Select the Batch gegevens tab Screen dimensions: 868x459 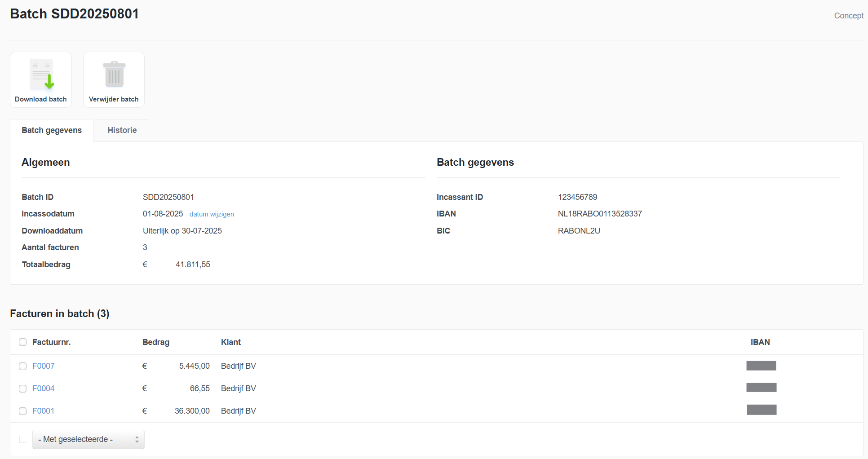pos(52,130)
